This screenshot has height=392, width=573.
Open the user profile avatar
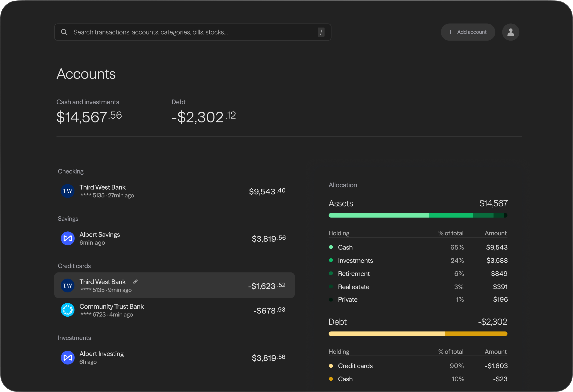510,32
